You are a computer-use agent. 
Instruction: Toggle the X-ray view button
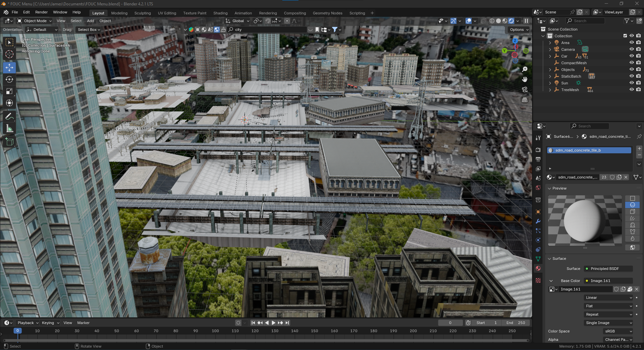pos(483,21)
